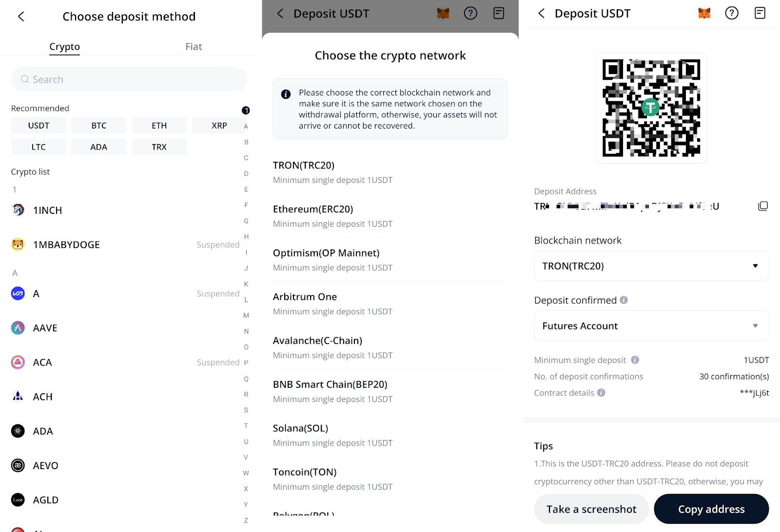Tap Take a screenshot button
Image resolution: width=780 pixels, height=532 pixels.
[x=591, y=509]
